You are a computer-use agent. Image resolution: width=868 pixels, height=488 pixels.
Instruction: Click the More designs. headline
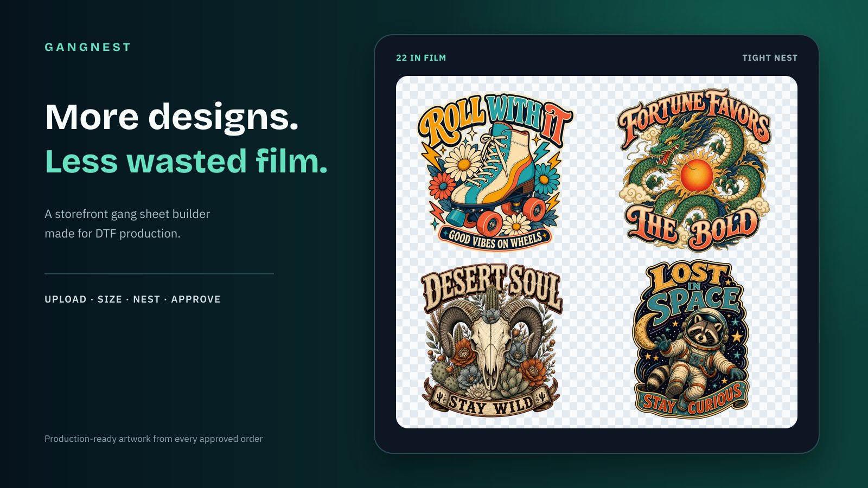coord(172,117)
